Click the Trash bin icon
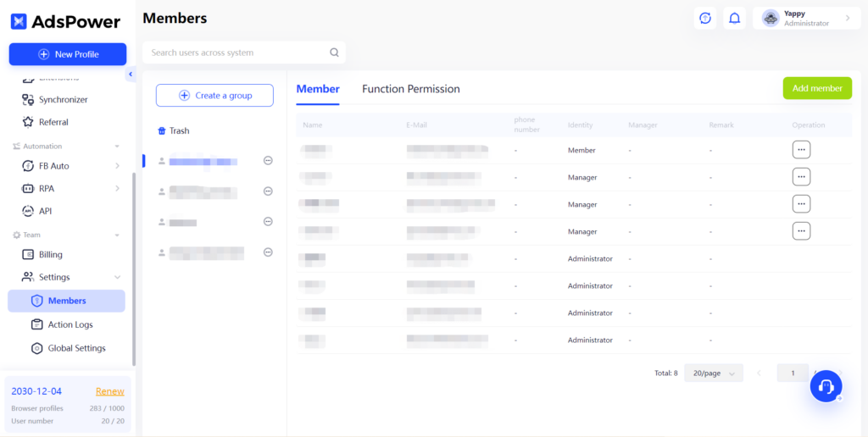This screenshot has height=437, width=868. (x=162, y=131)
